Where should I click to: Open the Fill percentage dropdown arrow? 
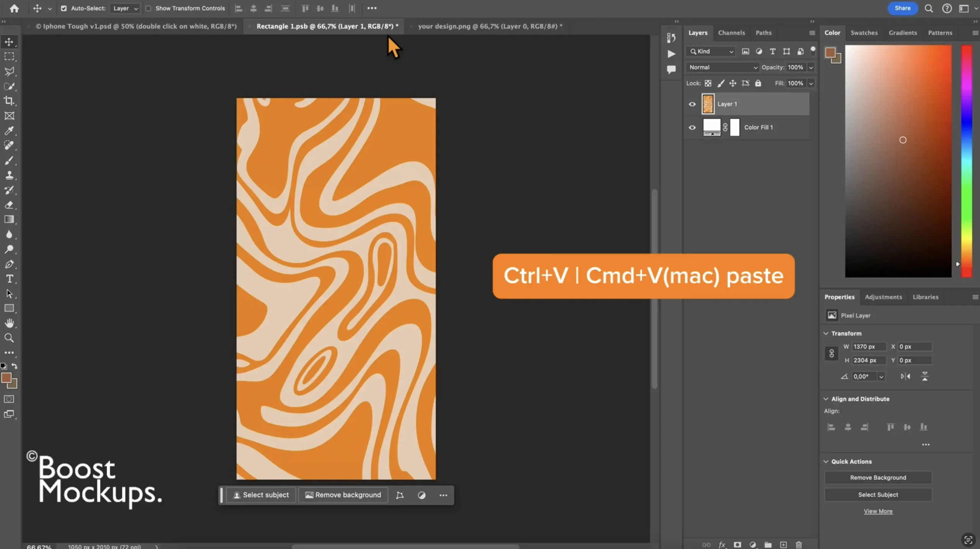pos(811,84)
